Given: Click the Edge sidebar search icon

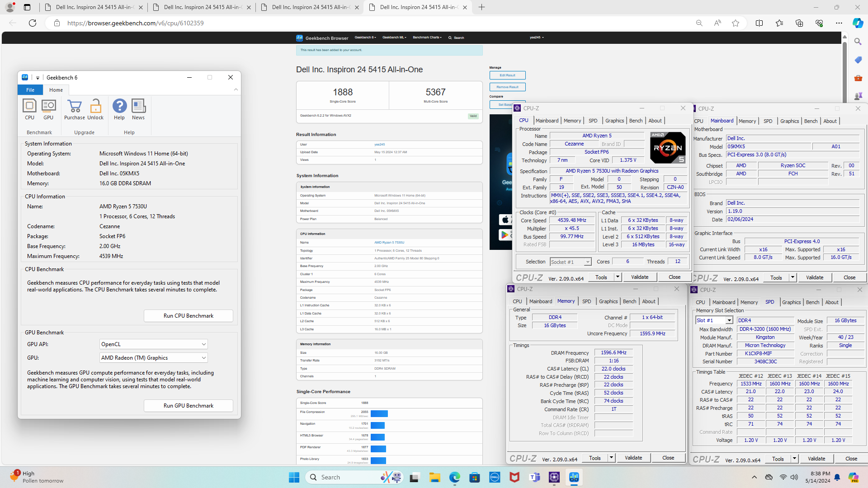Looking at the screenshot, I should coord(858,42).
